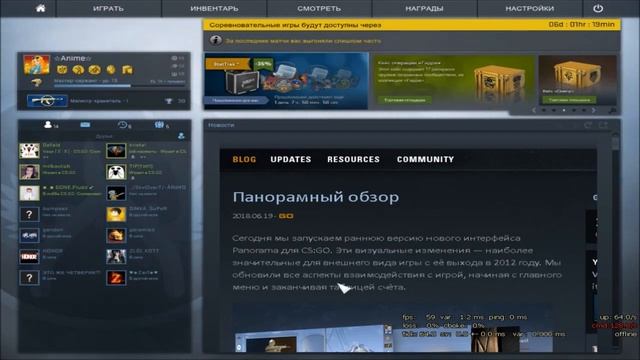Click the second gold coin badge
The height and width of the screenshot is (360, 640).
pos(78,70)
